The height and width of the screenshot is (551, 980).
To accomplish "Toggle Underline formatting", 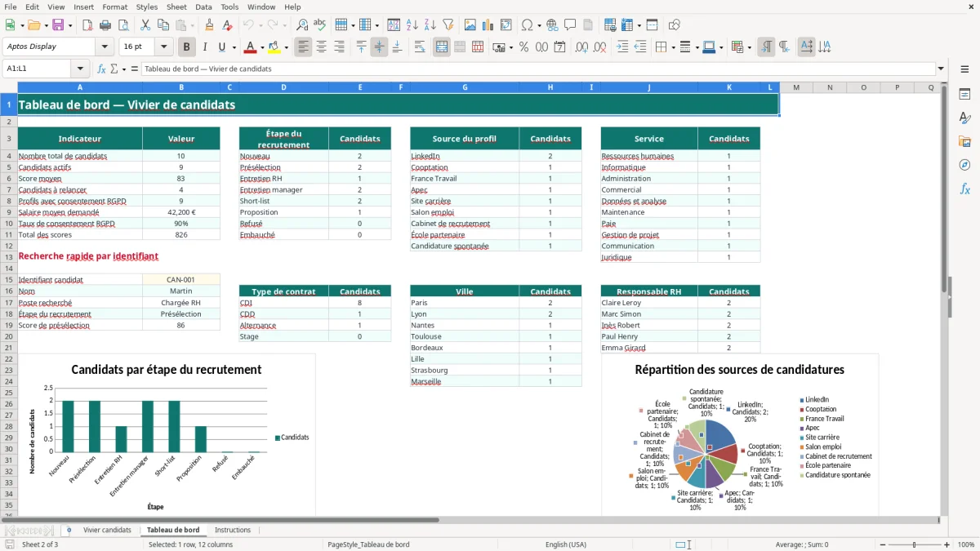I will 221,47.
